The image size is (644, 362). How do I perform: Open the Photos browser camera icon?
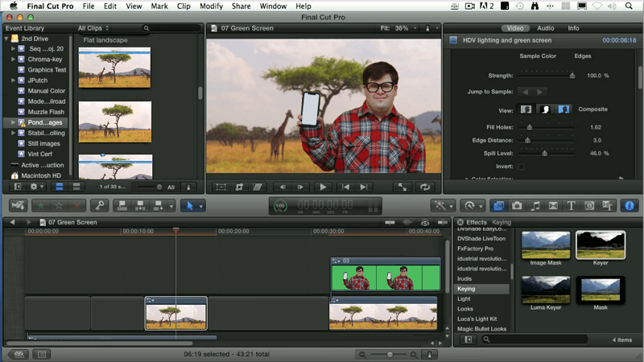pos(517,206)
